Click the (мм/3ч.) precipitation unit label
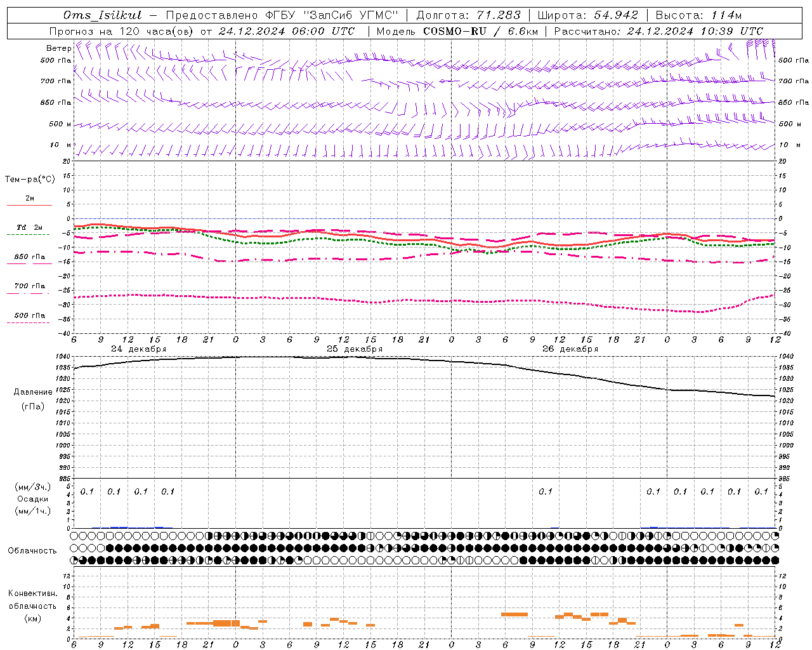Viewport: 812px width, 650px height. (x=33, y=487)
